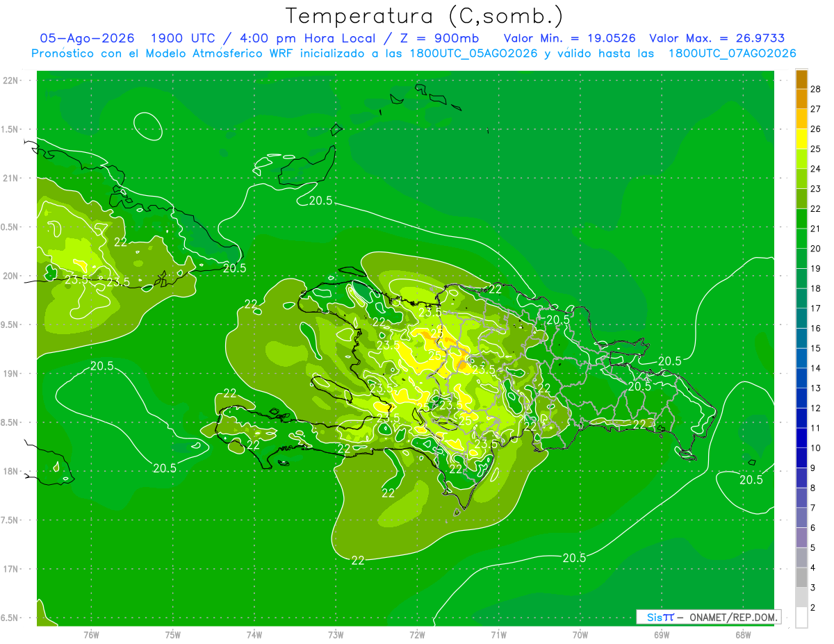
Task: Click the latitude label "18N"
Action: point(11,471)
